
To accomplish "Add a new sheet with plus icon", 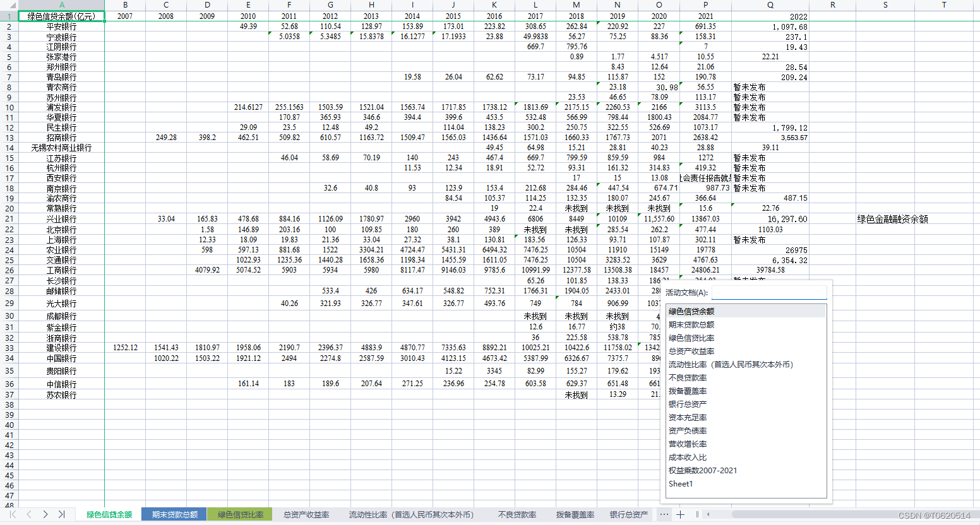I will point(680,515).
